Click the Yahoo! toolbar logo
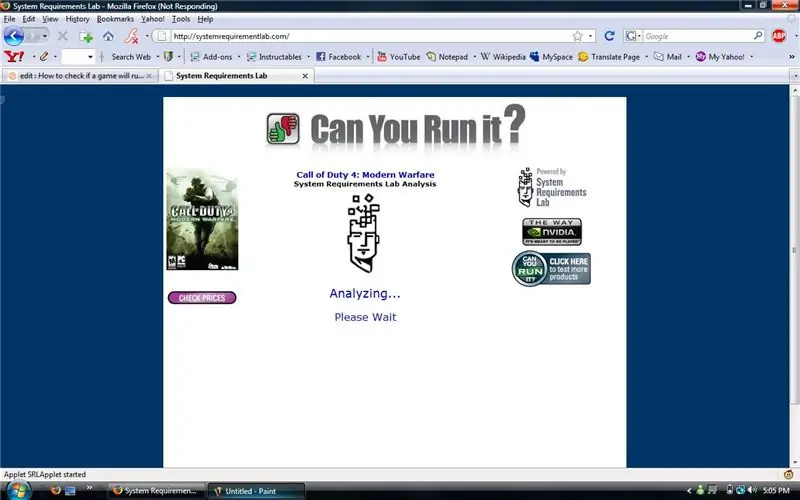Viewport: 800px width, 500px height. tap(14, 57)
